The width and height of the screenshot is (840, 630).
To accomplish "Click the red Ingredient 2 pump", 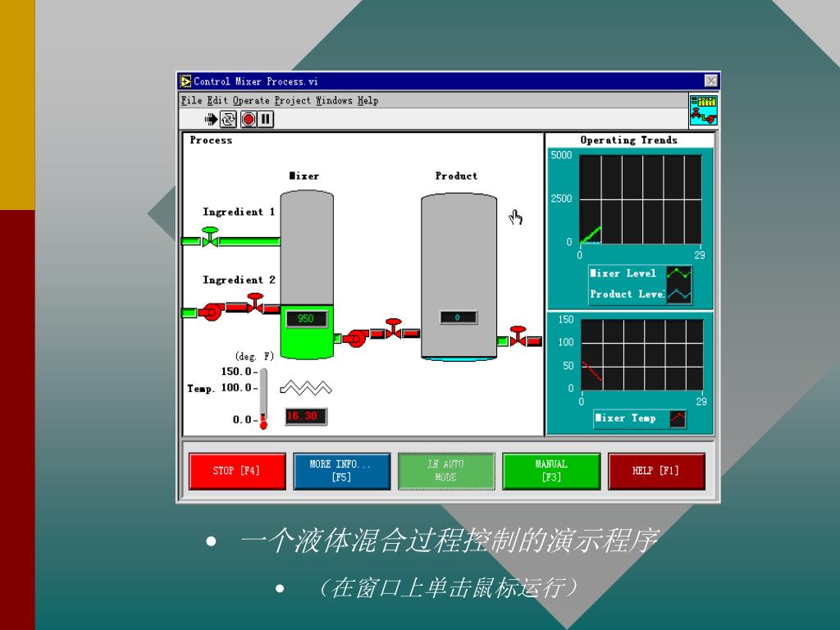I will click(x=212, y=311).
